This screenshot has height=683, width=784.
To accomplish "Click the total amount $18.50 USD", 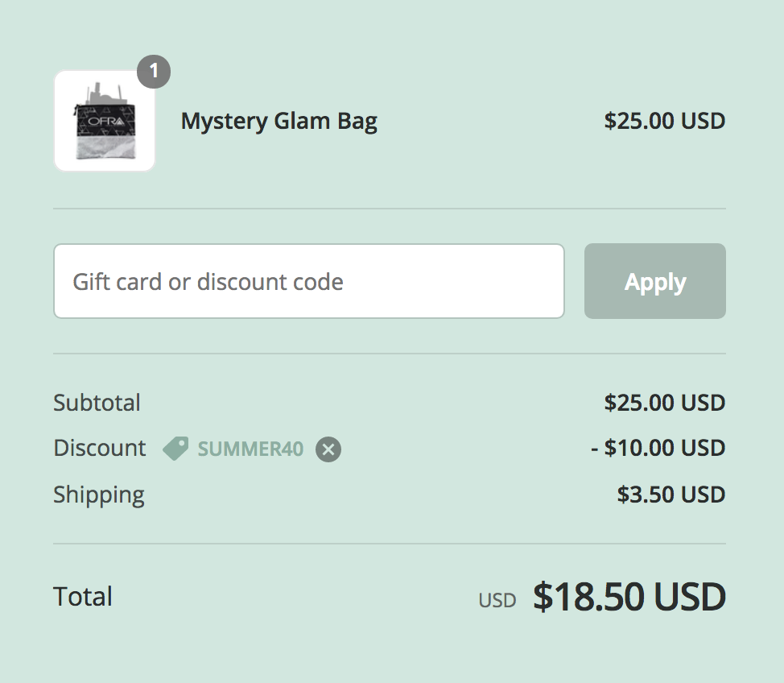I will coord(629,597).
